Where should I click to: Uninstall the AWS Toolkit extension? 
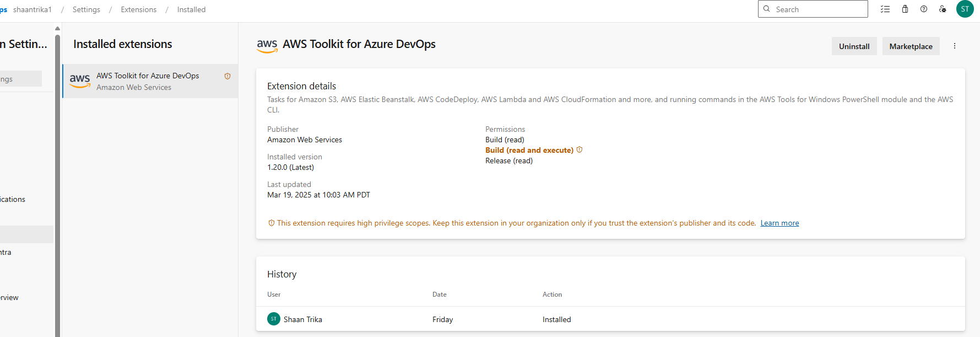coord(854,46)
